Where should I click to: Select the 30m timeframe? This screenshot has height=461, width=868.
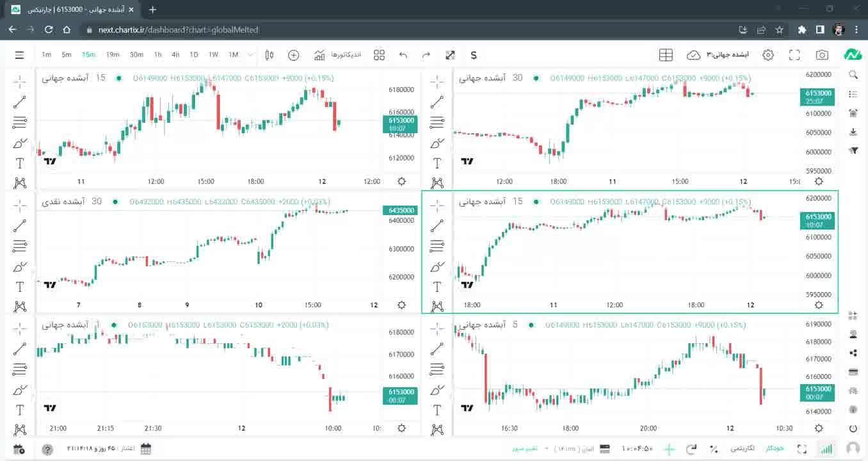[136, 55]
